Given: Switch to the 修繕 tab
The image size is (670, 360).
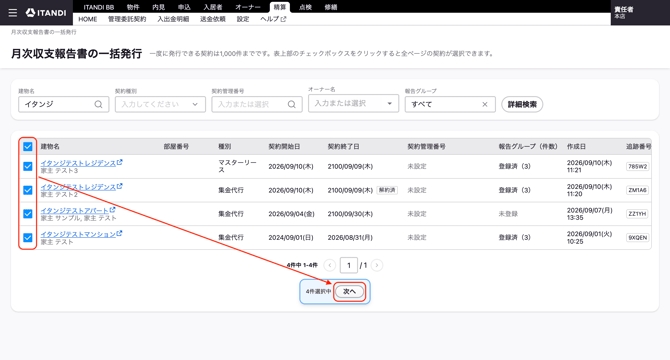Looking at the screenshot, I should (x=331, y=7).
